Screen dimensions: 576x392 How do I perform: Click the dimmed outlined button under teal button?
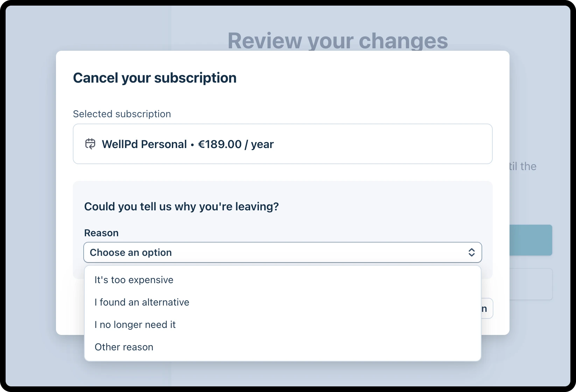tap(531, 284)
